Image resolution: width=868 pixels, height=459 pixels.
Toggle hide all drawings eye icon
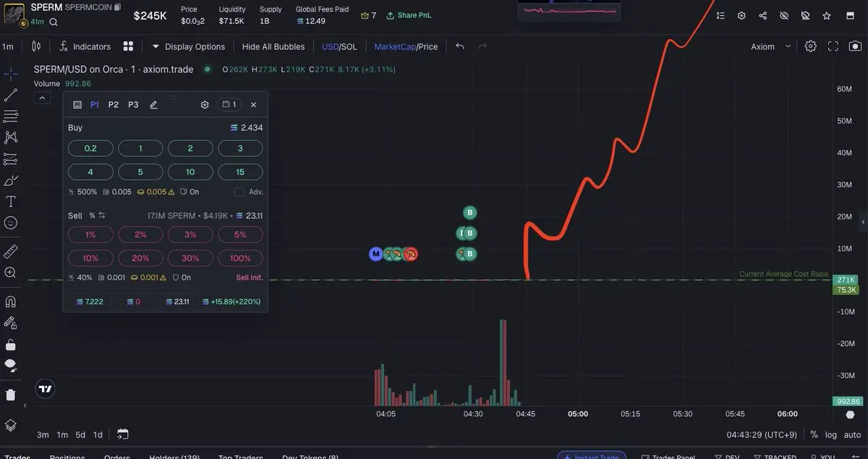click(11, 364)
